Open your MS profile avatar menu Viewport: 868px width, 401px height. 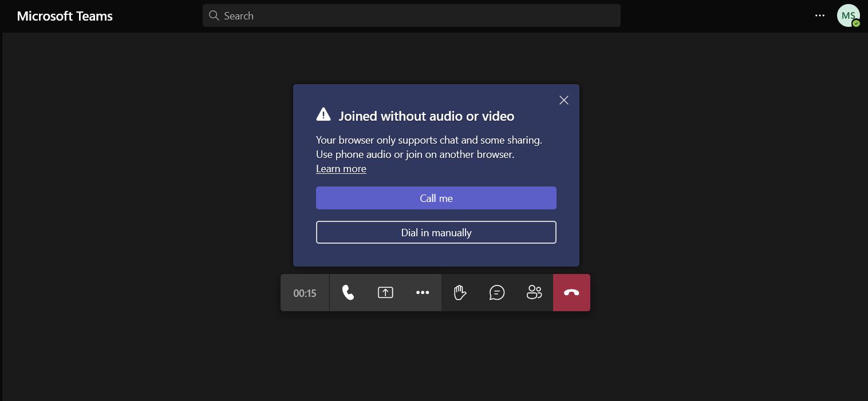pos(849,15)
